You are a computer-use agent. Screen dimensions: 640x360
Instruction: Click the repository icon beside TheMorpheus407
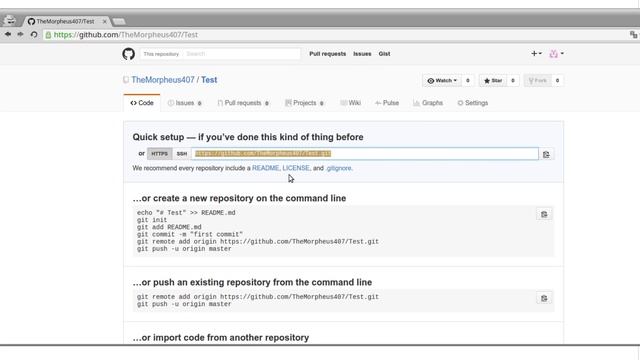tap(126, 80)
